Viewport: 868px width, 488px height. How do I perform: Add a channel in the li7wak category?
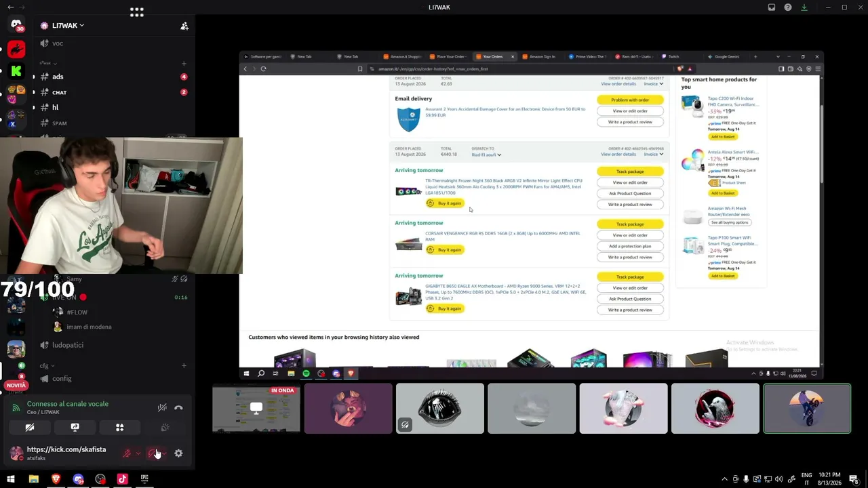(x=184, y=64)
